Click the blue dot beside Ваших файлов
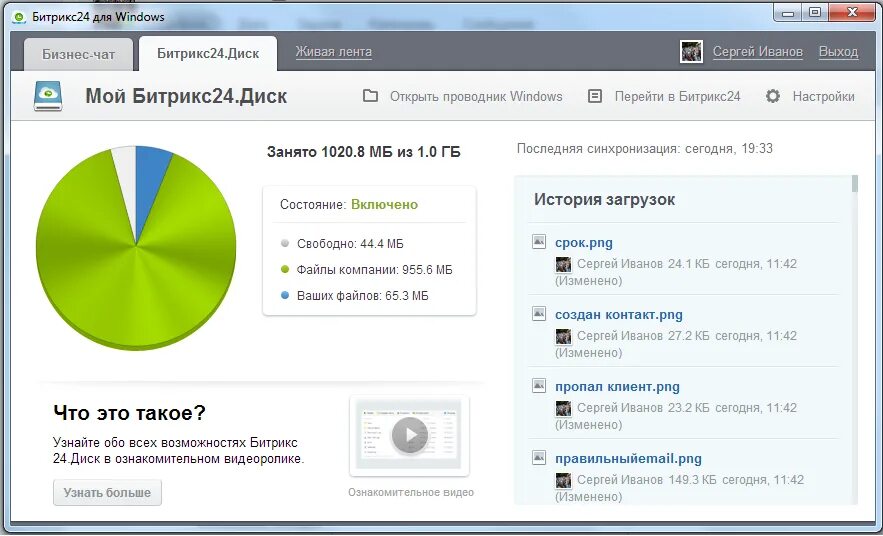This screenshot has height=536, width=883. coord(284,295)
